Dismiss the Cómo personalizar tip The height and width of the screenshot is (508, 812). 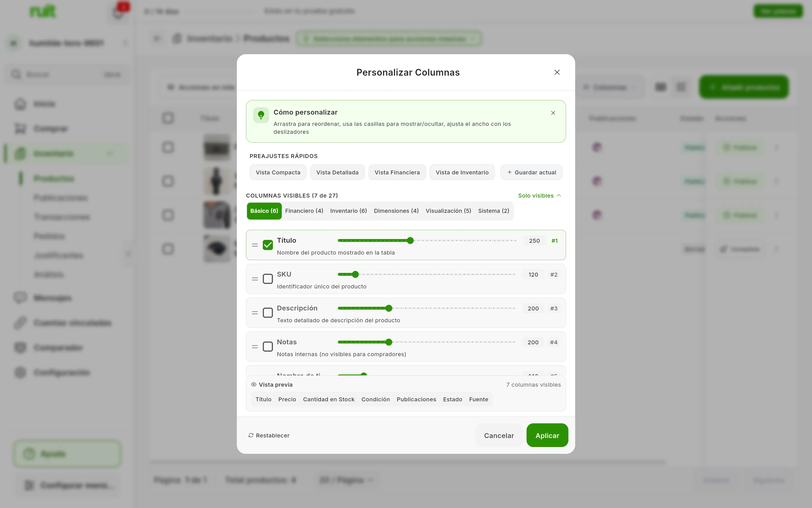click(x=553, y=113)
